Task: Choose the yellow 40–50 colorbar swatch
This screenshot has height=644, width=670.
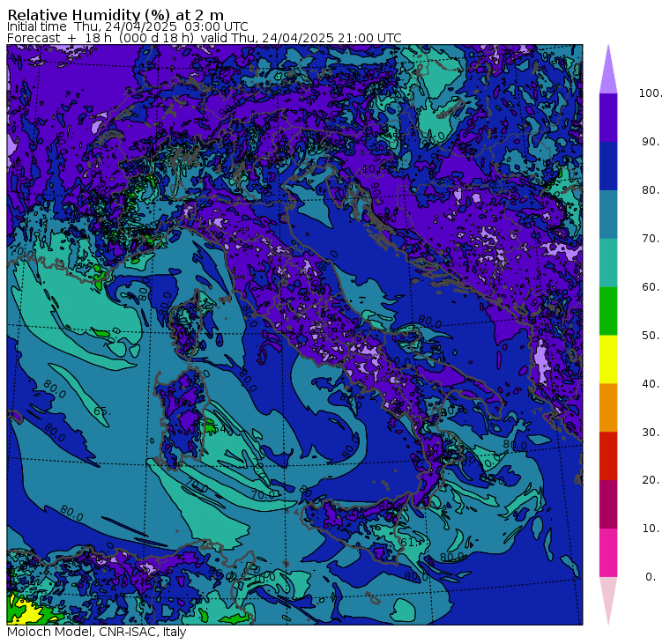Action: (608, 359)
